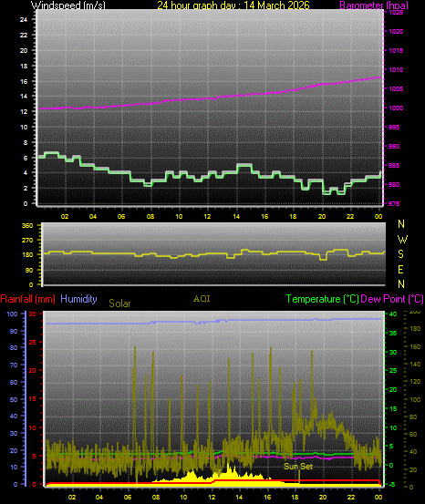The height and width of the screenshot is (504, 425).
Task: Click 270 on the wind direction axis
Action: [27, 240]
